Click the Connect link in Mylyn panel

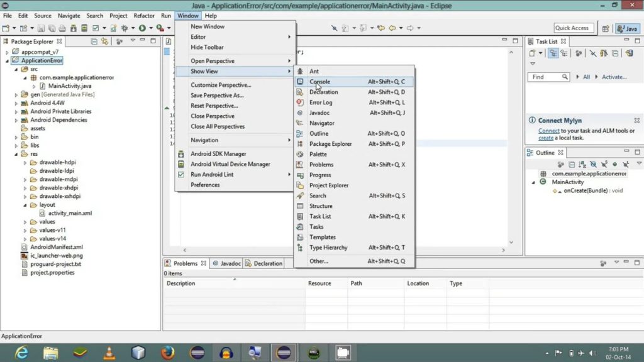[x=548, y=131]
